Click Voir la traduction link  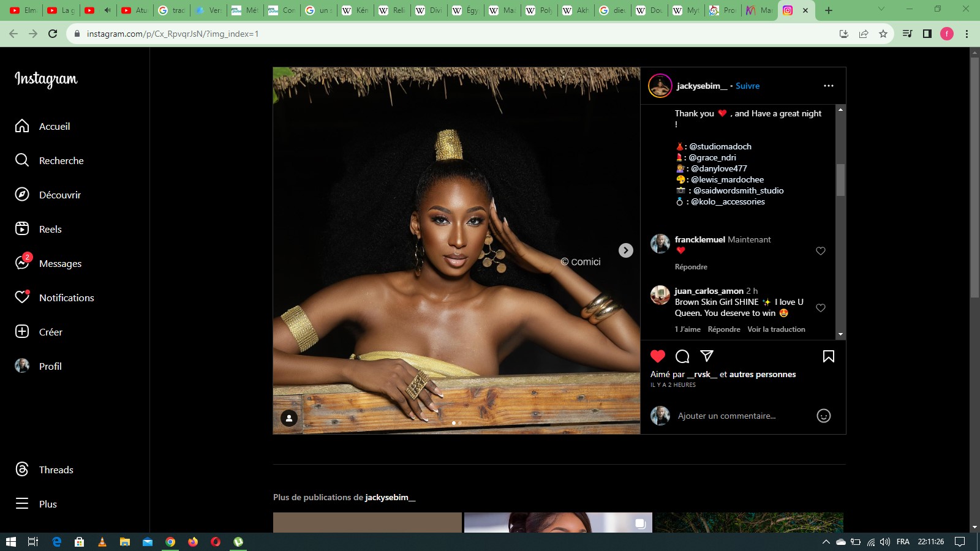click(x=776, y=329)
